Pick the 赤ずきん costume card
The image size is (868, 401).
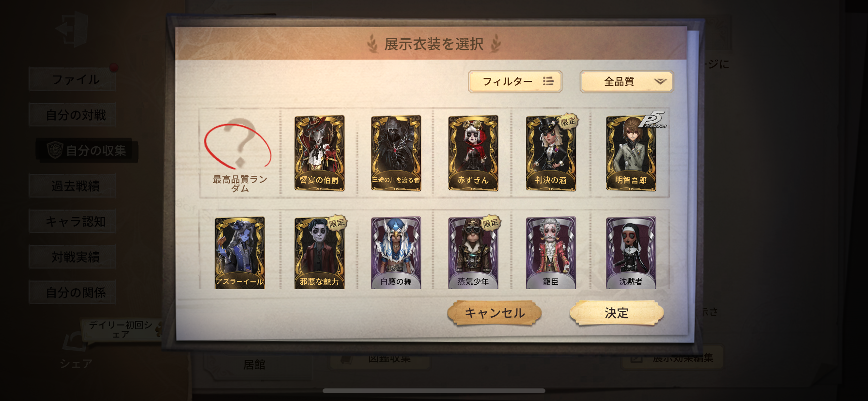coord(473,153)
